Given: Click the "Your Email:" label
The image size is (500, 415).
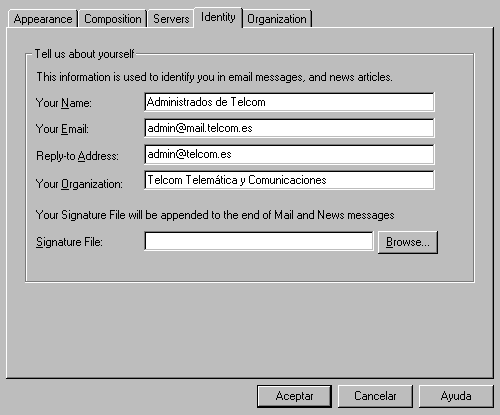Looking at the screenshot, I should pyautogui.click(x=62, y=129).
